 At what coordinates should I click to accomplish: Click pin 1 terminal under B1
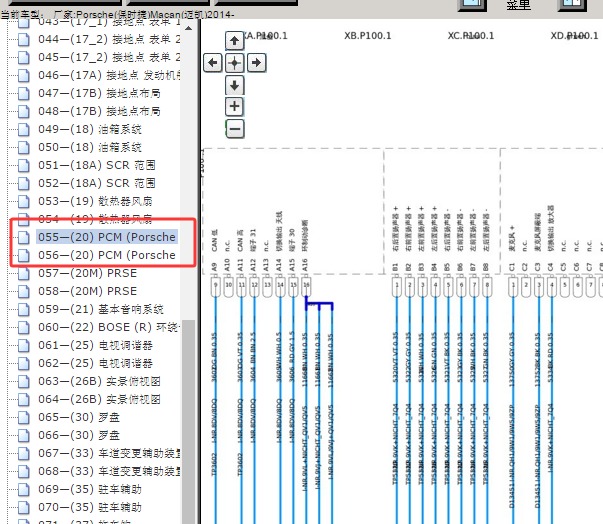point(396,287)
